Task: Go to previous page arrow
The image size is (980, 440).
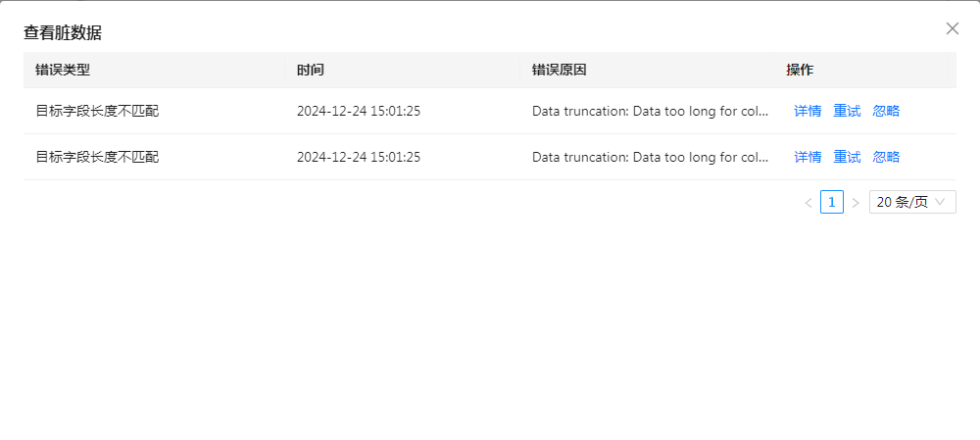Action: (x=808, y=203)
